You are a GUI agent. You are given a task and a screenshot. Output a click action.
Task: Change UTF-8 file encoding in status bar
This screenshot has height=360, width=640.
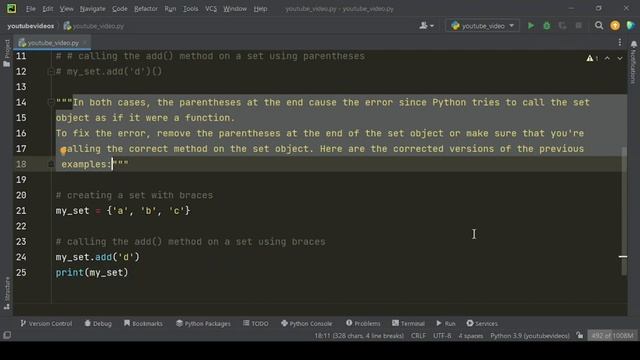pos(442,336)
